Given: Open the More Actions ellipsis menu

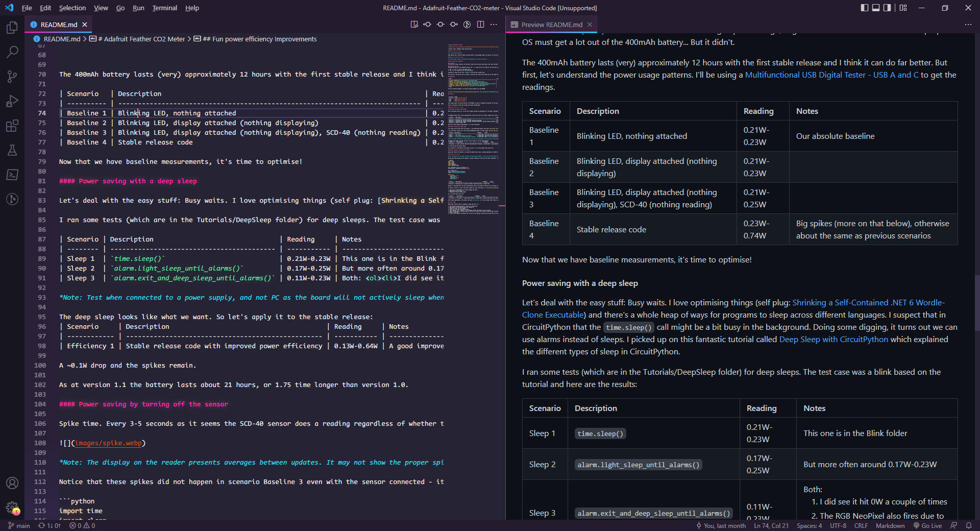Looking at the screenshot, I should [x=494, y=24].
